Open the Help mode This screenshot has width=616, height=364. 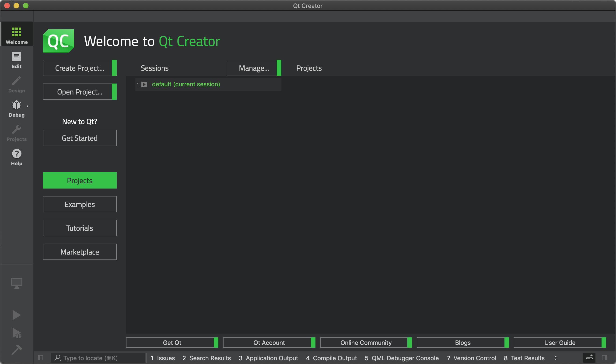(17, 157)
